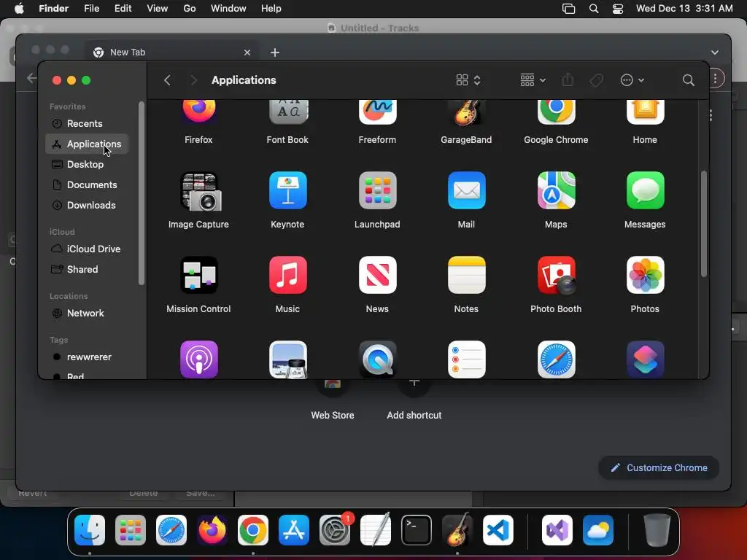Image resolution: width=747 pixels, height=560 pixels.
Task: Open System Settings from the Dock
Action: pyautogui.click(x=335, y=530)
